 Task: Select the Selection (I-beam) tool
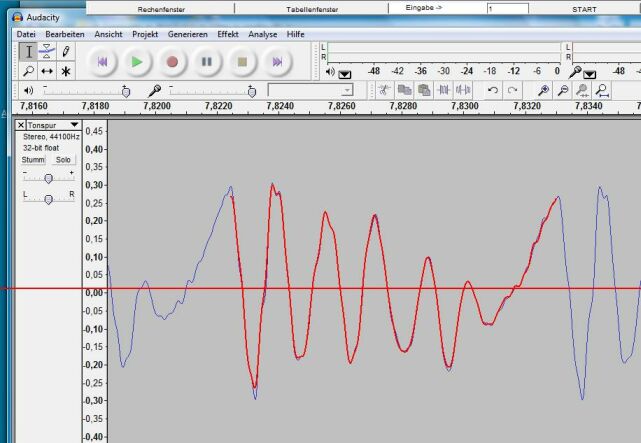(27, 51)
